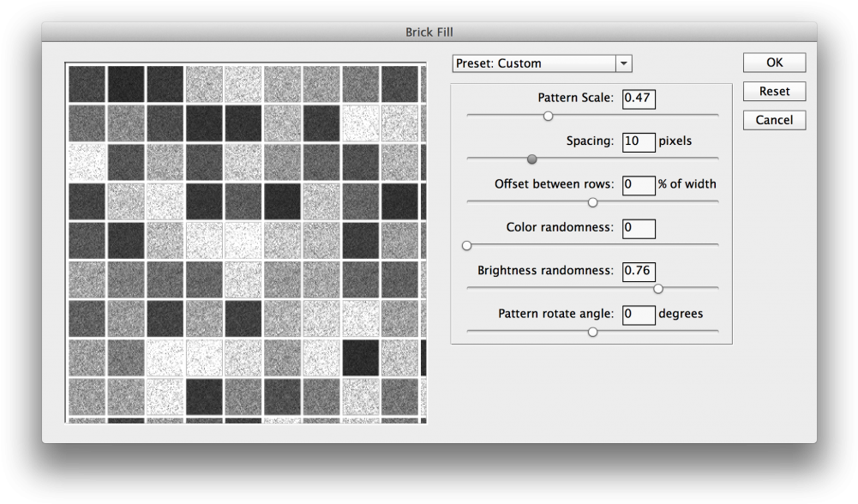Cancel the Brick Fill dialog
Image resolution: width=858 pixels, height=504 pixels.
773,120
